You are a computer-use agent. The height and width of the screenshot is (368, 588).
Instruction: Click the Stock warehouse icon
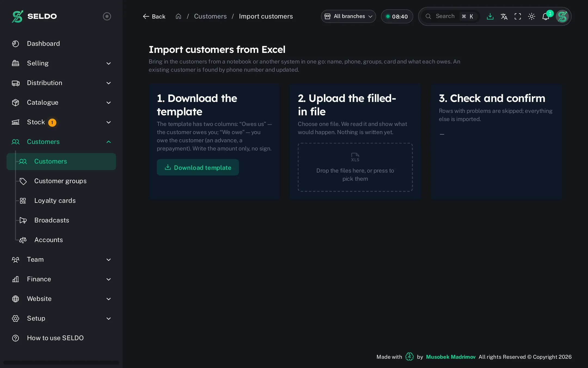tap(16, 122)
